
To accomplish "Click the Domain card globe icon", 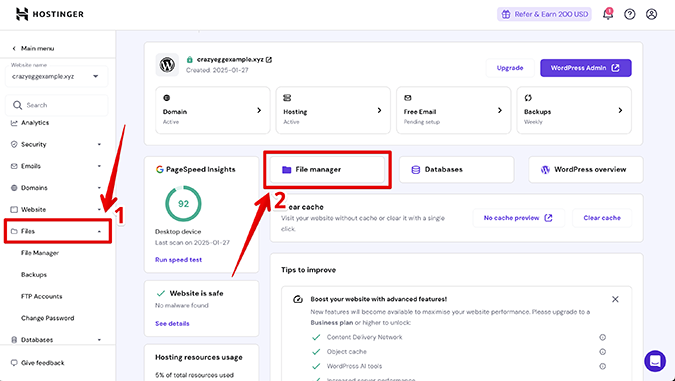I will (167, 98).
